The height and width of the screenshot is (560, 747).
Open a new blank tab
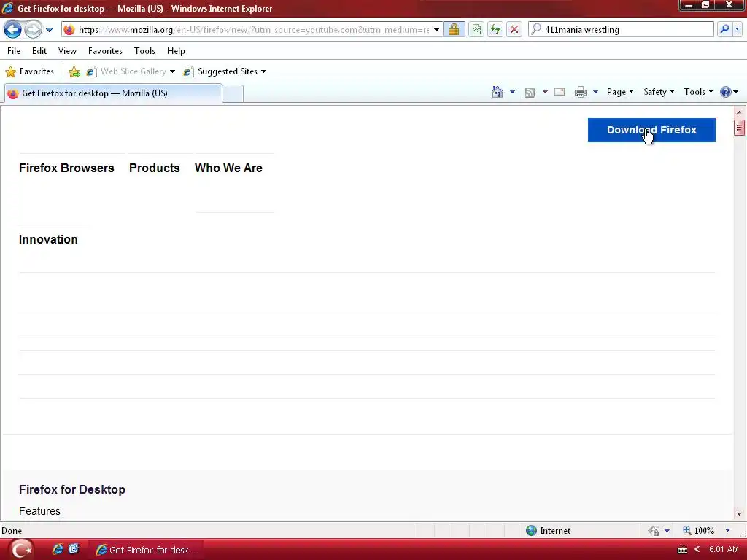tap(233, 93)
